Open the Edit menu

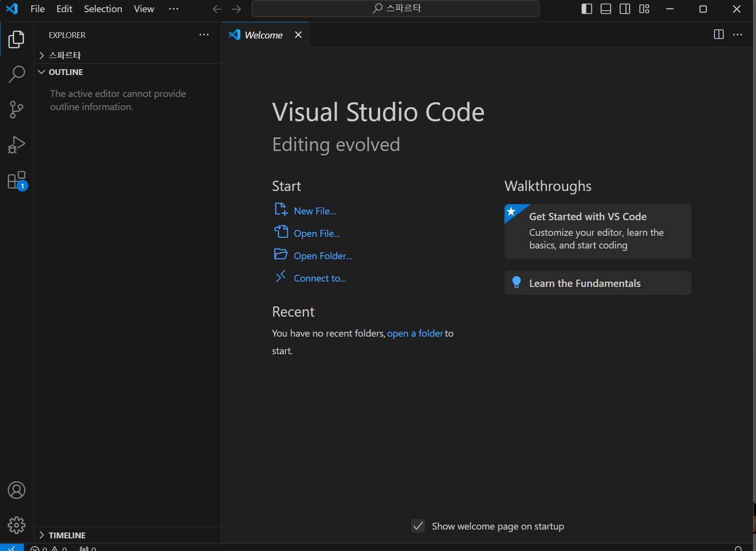coord(64,9)
